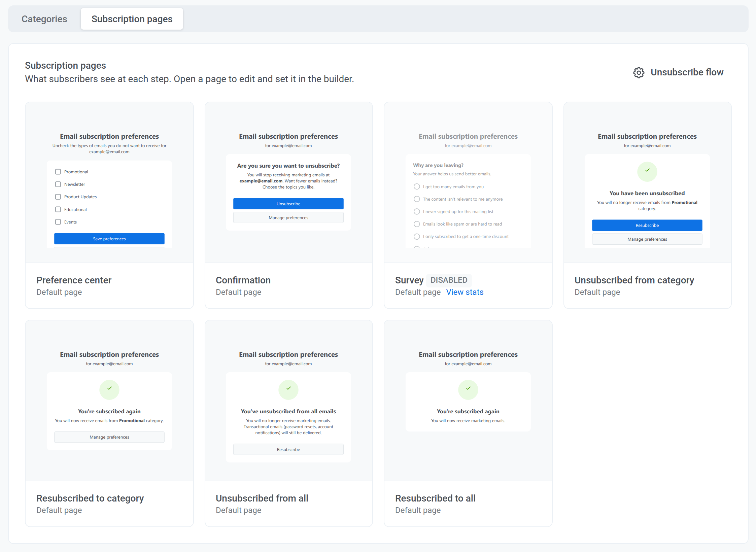Screen dimensions: 756x552
Task: Click the Unsubscribed from all title
Action: point(262,498)
